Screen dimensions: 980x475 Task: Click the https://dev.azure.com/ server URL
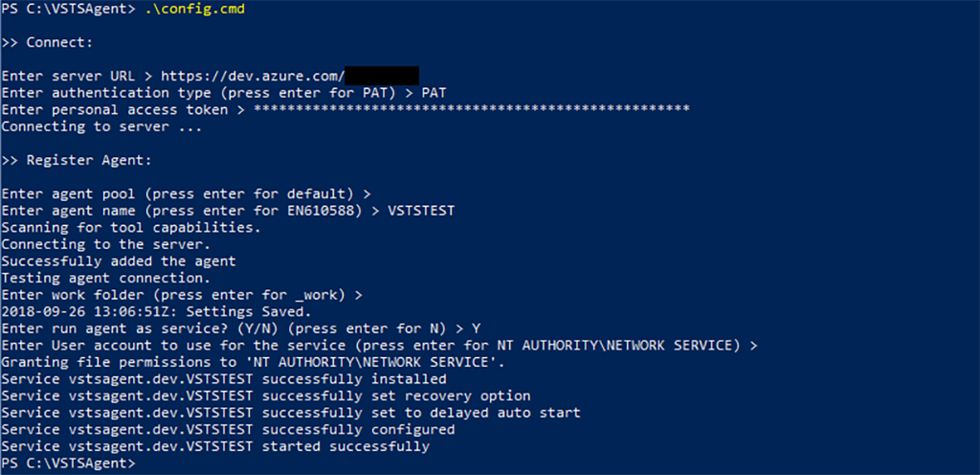click(x=251, y=76)
